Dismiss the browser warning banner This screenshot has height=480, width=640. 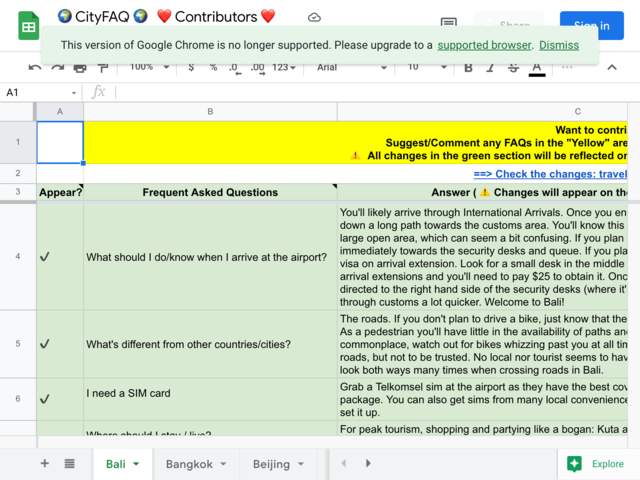pos(559,45)
